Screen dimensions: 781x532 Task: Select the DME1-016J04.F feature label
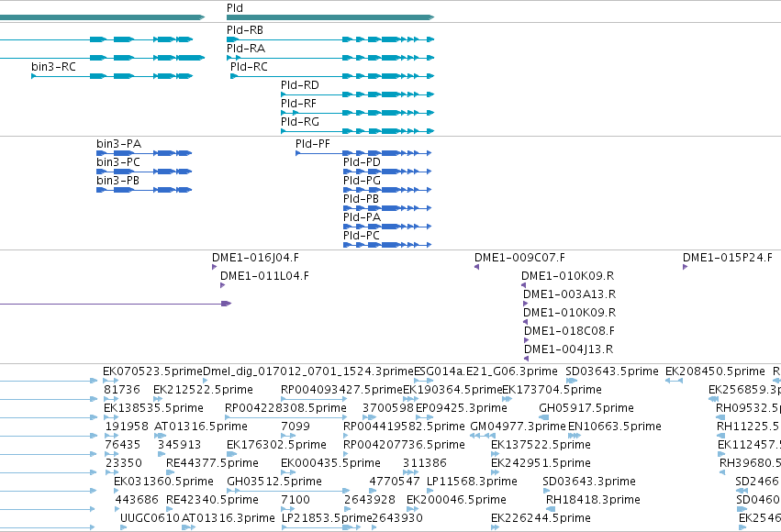pyautogui.click(x=255, y=258)
